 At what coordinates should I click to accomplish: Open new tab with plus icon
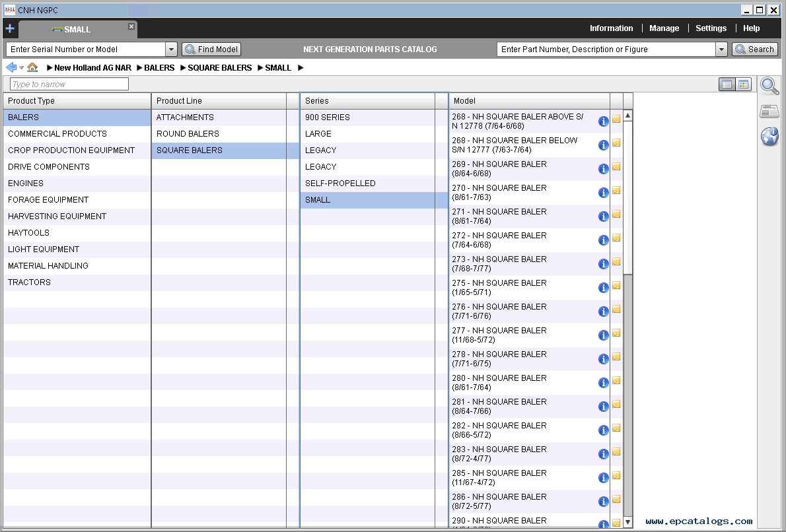(x=9, y=28)
